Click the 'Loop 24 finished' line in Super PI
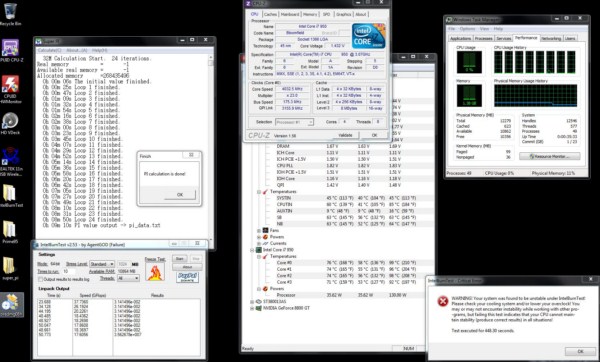 83,220
